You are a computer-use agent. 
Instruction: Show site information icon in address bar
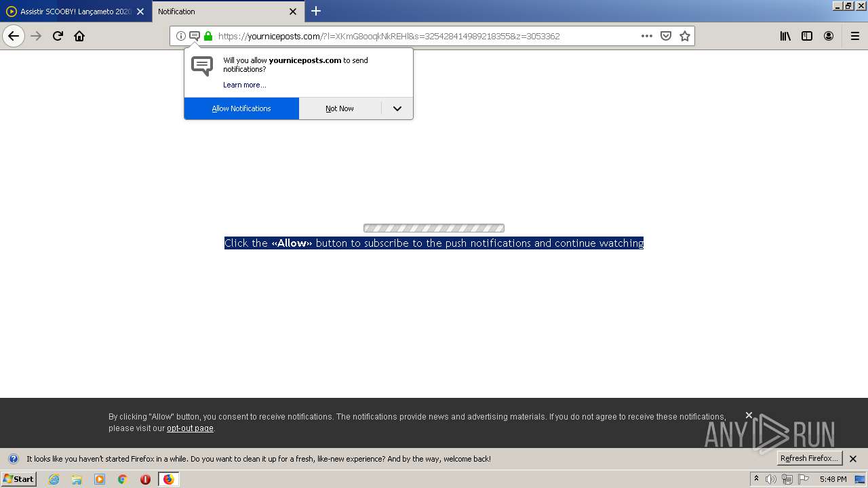[x=181, y=36]
